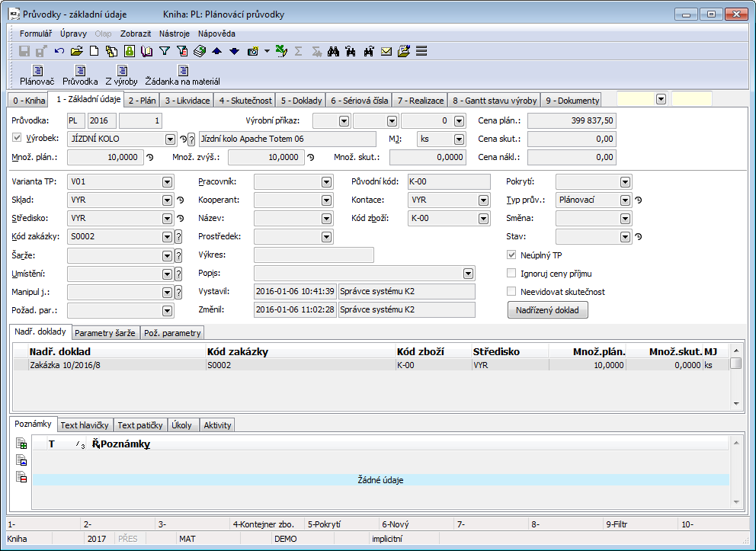Click the envelope mail toolbar icon
The width and height of the screenshot is (756, 551).
tap(386, 52)
